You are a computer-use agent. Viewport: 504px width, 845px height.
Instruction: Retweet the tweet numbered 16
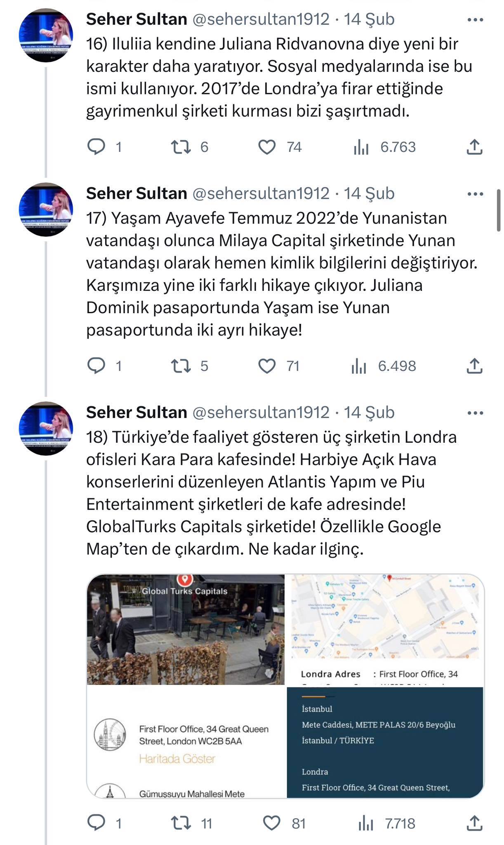coord(181,147)
